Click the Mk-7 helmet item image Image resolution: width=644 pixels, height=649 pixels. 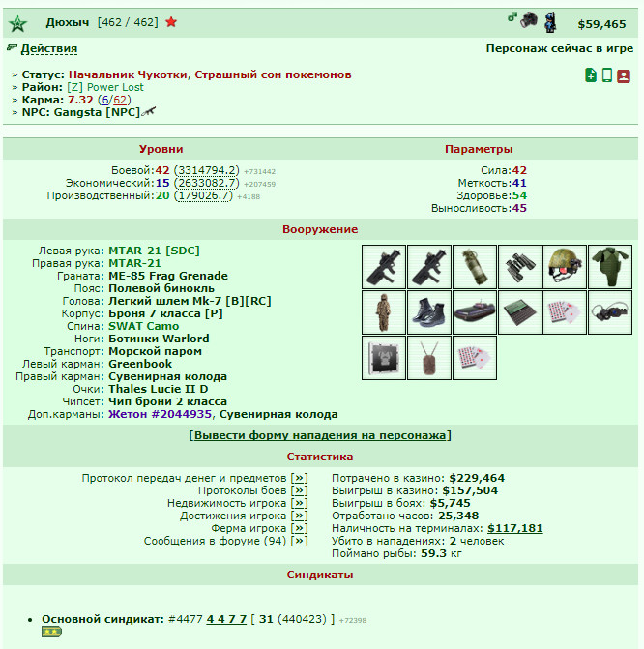tap(565, 267)
